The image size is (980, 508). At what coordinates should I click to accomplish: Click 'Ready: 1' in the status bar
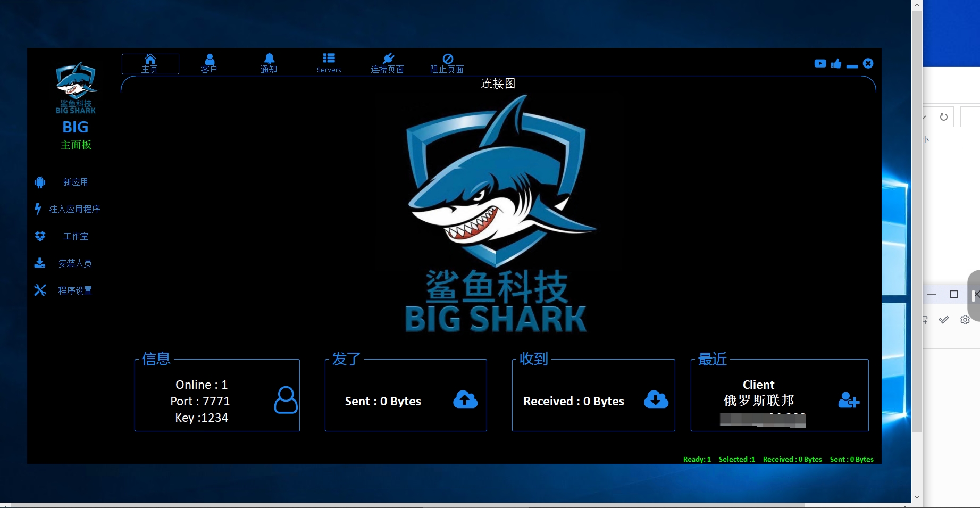coord(697,460)
